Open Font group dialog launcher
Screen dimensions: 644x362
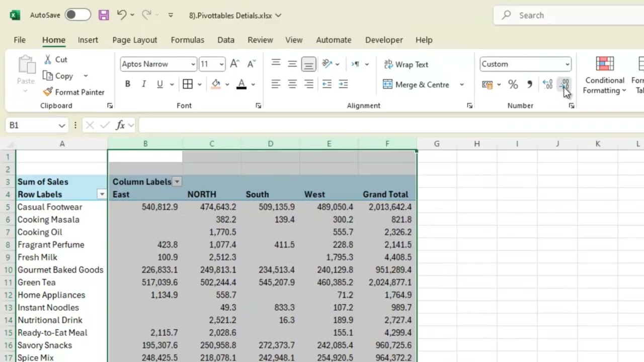pos(258,106)
